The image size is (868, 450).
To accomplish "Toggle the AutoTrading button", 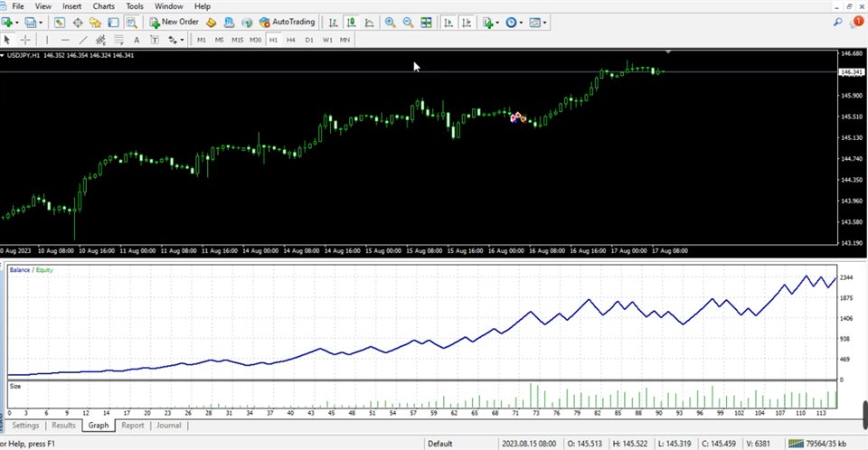I will point(287,23).
